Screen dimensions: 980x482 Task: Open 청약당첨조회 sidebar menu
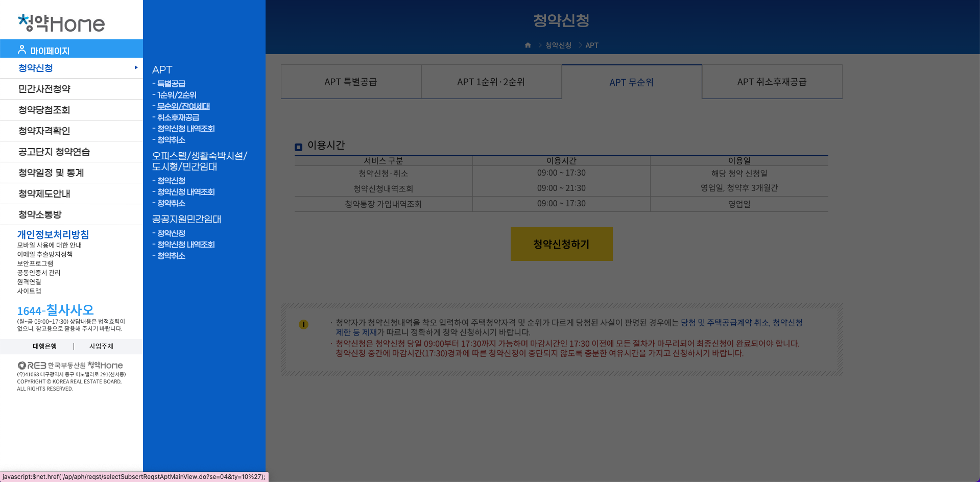pyautogui.click(x=71, y=110)
